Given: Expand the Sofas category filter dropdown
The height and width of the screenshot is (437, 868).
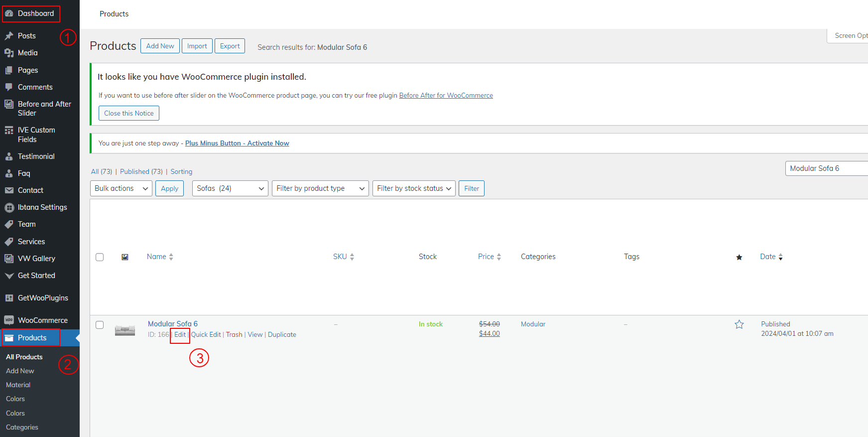Looking at the screenshot, I should pyautogui.click(x=230, y=188).
